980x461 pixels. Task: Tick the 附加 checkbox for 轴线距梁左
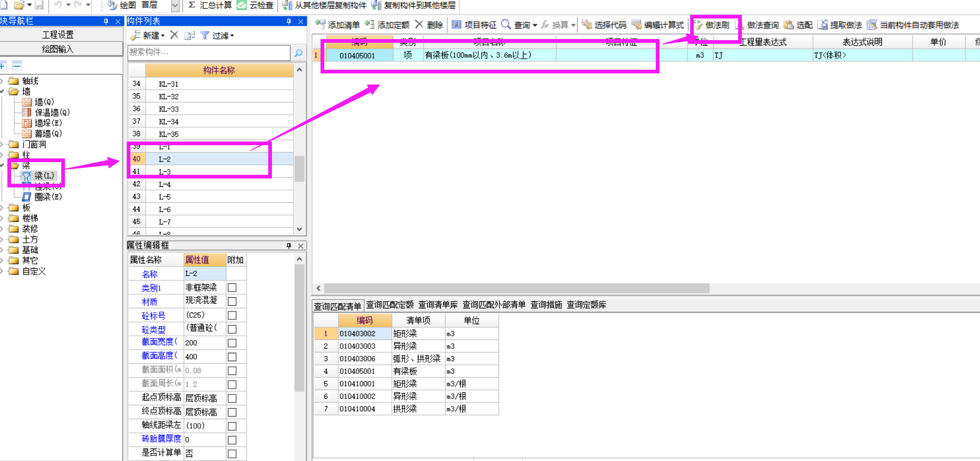coord(232,426)
